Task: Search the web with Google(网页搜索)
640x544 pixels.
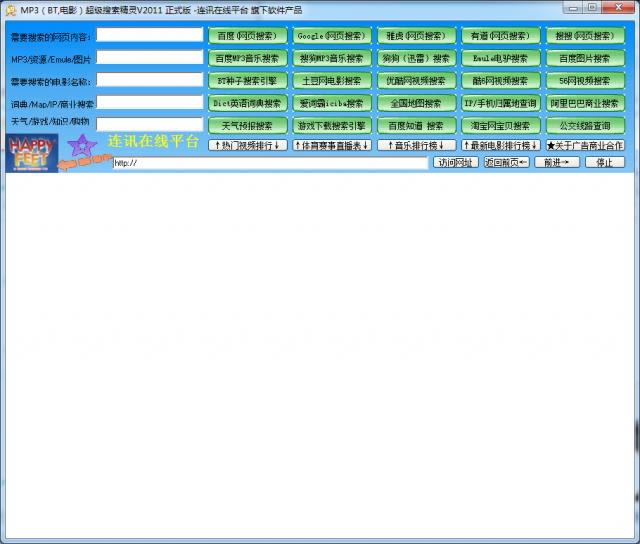Action: pyautogui.click(x=332, y=36)
